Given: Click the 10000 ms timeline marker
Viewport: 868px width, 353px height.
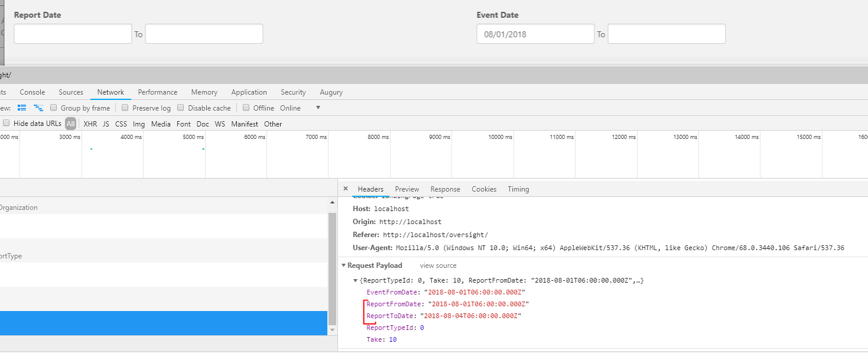Looking at the screenshot, I should pyautogui.click(x=500, y=137).
